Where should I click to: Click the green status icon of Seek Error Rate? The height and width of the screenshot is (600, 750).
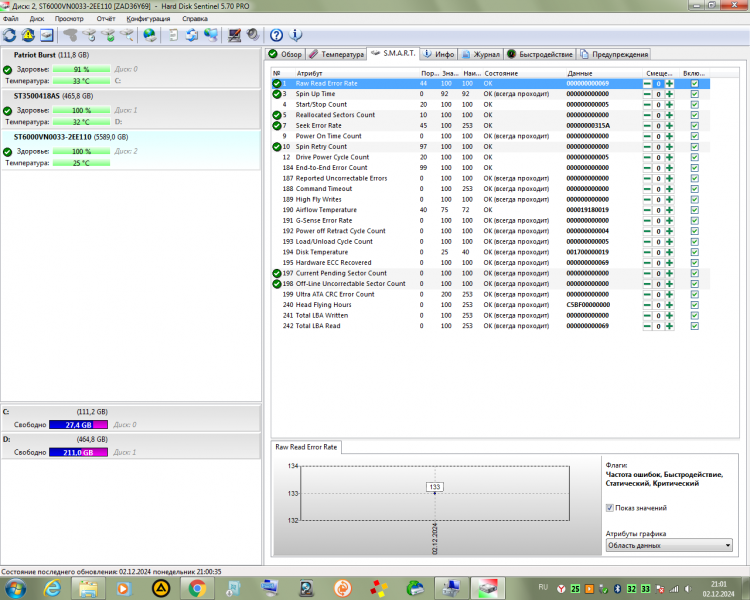coord(276,126)
